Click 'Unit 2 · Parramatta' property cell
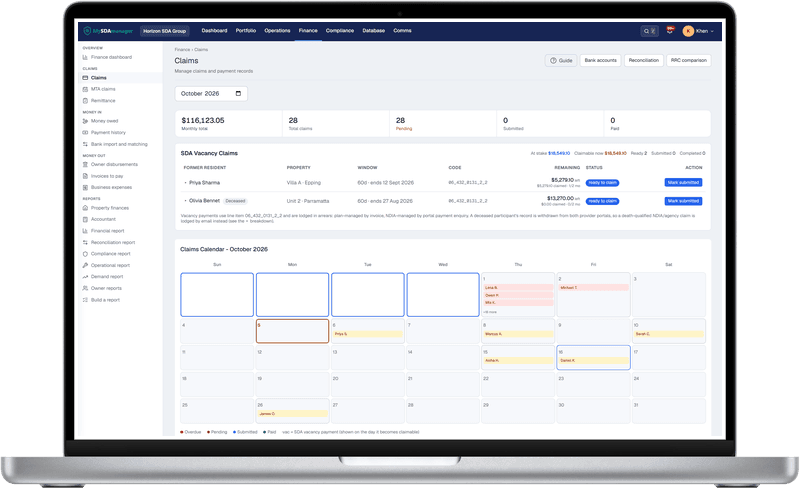The width and height of the screenshot is (800, 489). (308, 201)
